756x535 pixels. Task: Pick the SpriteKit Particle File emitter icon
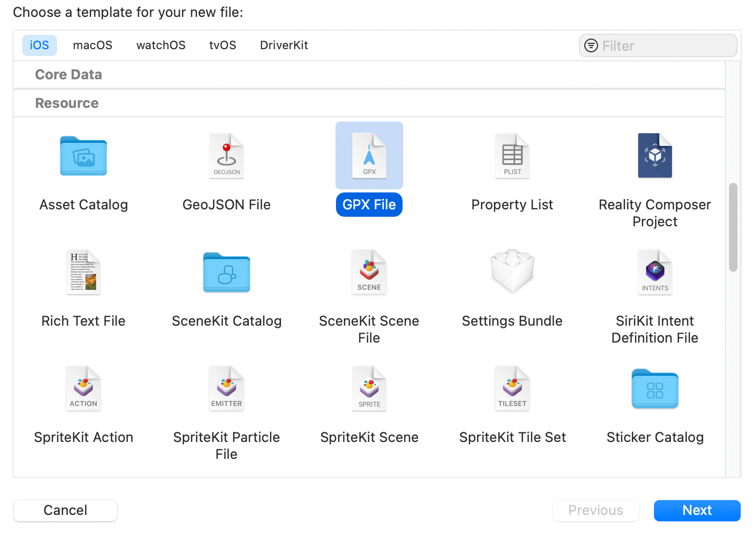point(227,389)
